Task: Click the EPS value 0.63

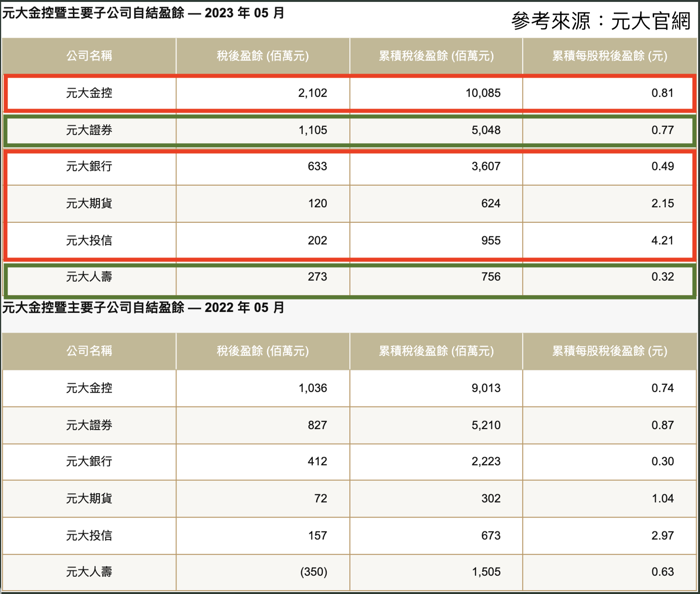Action: (663, 572)
